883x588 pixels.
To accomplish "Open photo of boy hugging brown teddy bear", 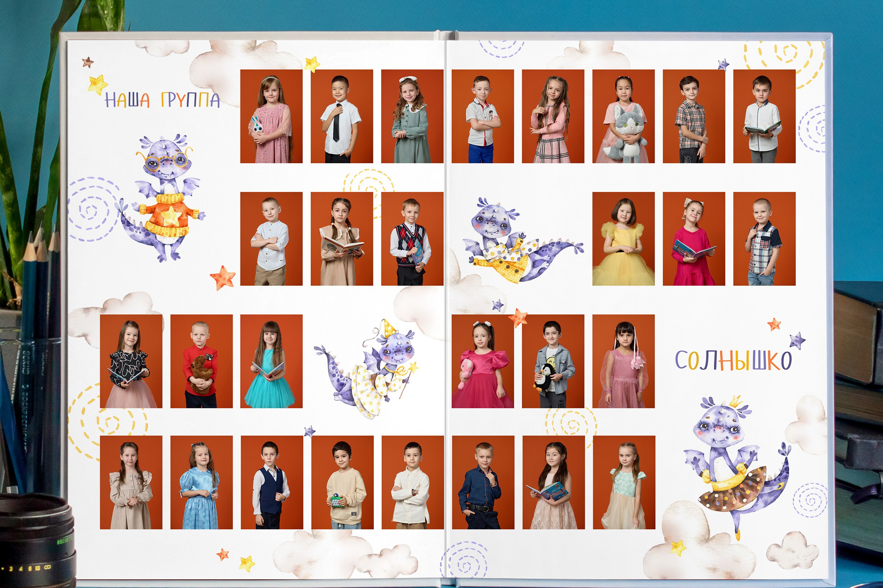I will click(x=201, y=361).
